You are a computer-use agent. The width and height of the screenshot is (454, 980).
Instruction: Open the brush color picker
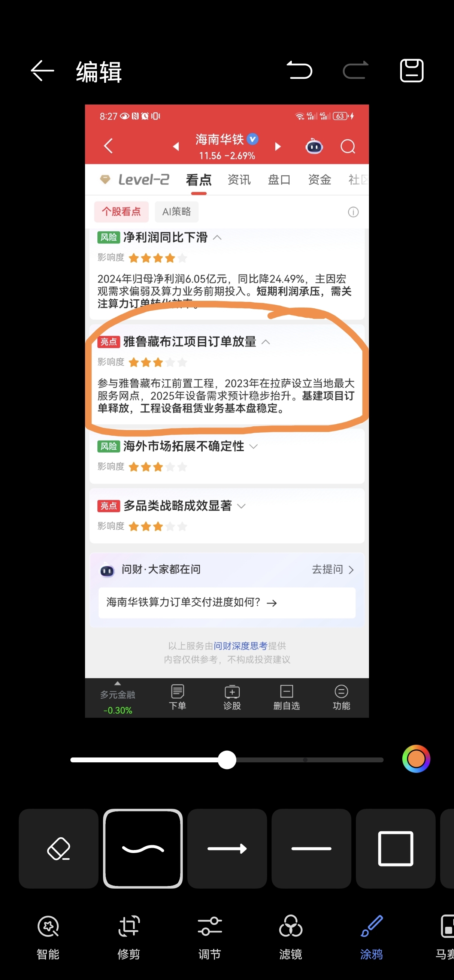[x=416, y=759]
